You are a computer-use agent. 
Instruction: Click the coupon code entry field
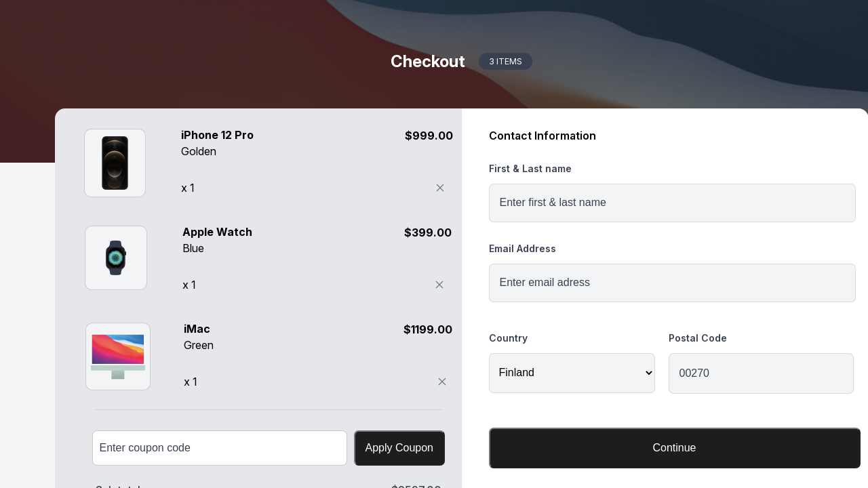point(219,448)
